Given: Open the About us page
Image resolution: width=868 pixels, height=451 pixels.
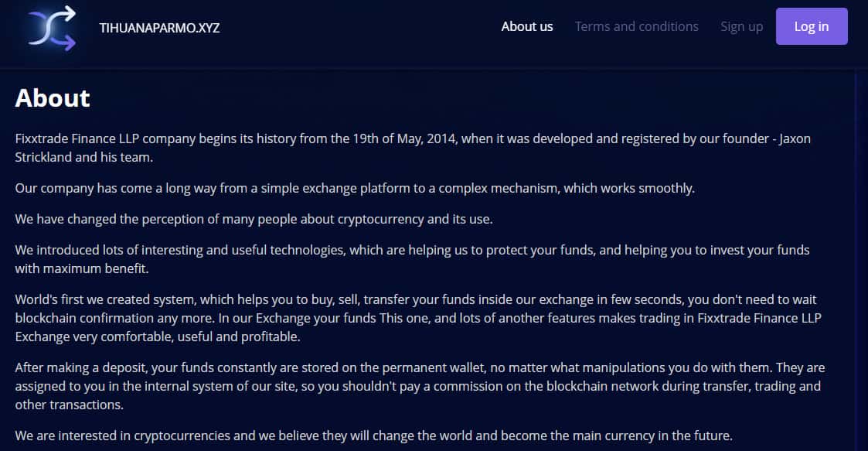Looking at the screenshot, I should pos(527,26).
